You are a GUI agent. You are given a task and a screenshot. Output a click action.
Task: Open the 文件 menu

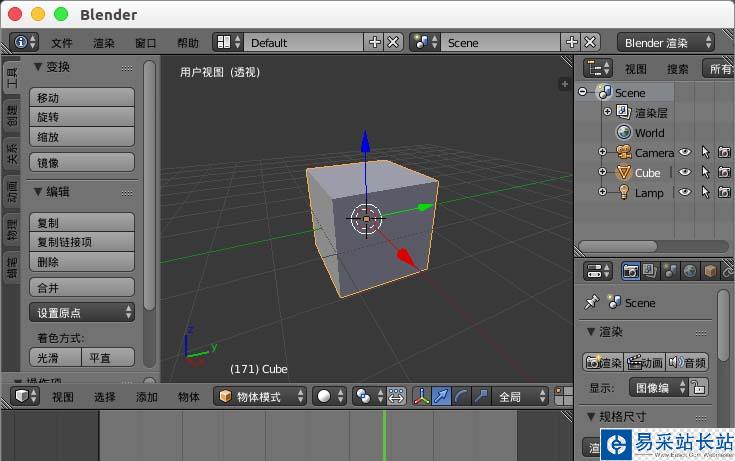(62, 43)
